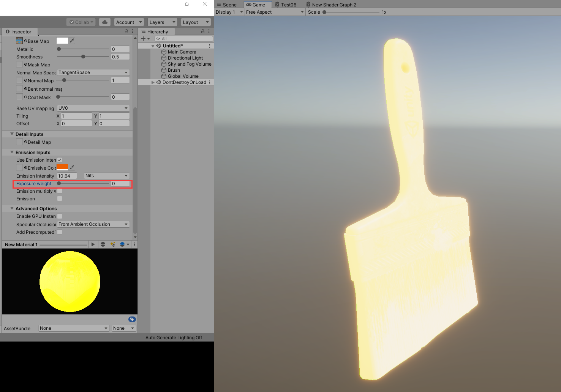Click the lock icon on the Inspector panel
The image size is (561, 392).
[126, 31]
